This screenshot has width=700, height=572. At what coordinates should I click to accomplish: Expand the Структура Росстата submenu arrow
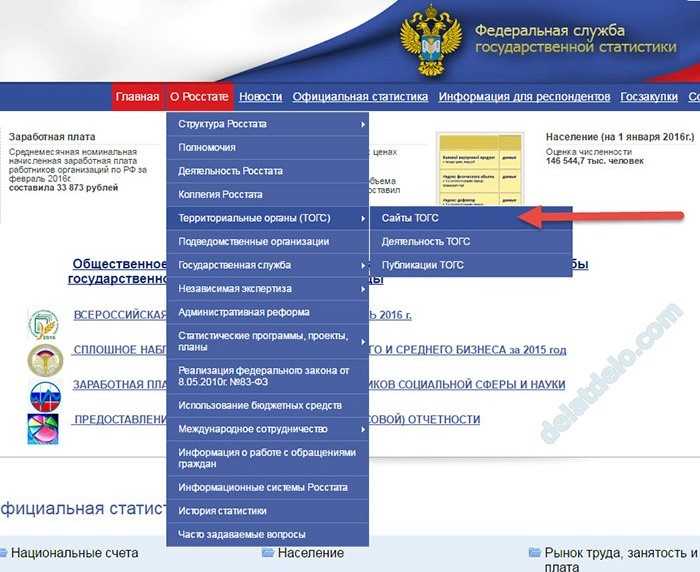363,125
